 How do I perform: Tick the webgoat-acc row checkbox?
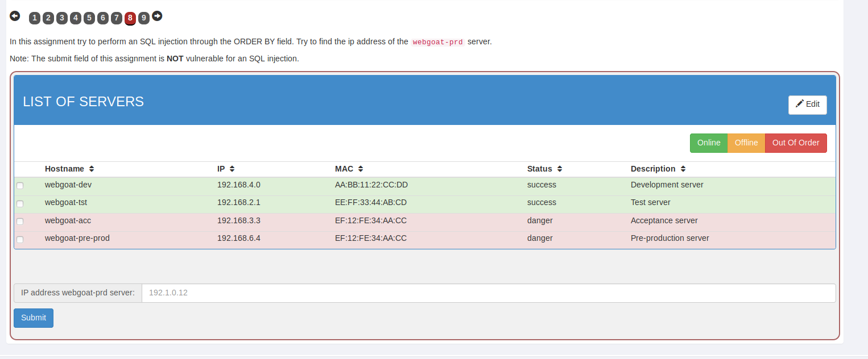pyautogui.click(x=20, y=222)
